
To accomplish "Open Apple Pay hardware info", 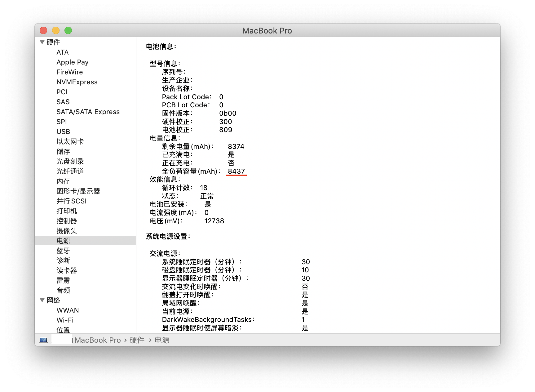I will [x=72, y=62].
